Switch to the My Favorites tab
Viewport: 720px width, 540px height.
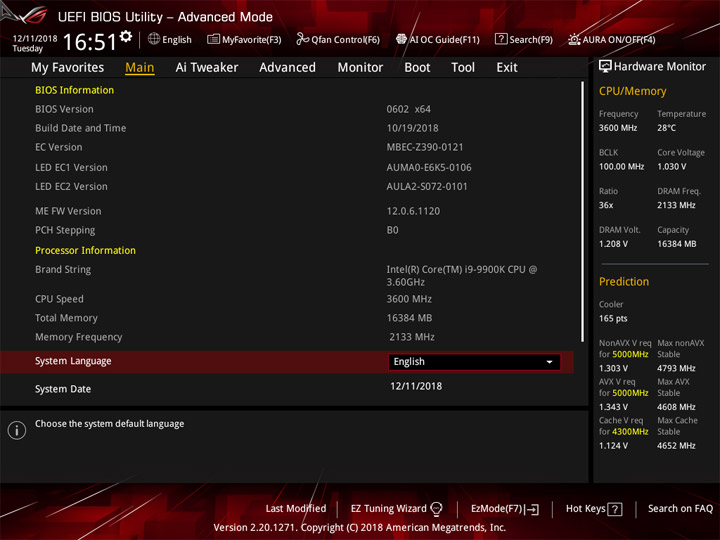pyautogui.click(x=68, y=68)
